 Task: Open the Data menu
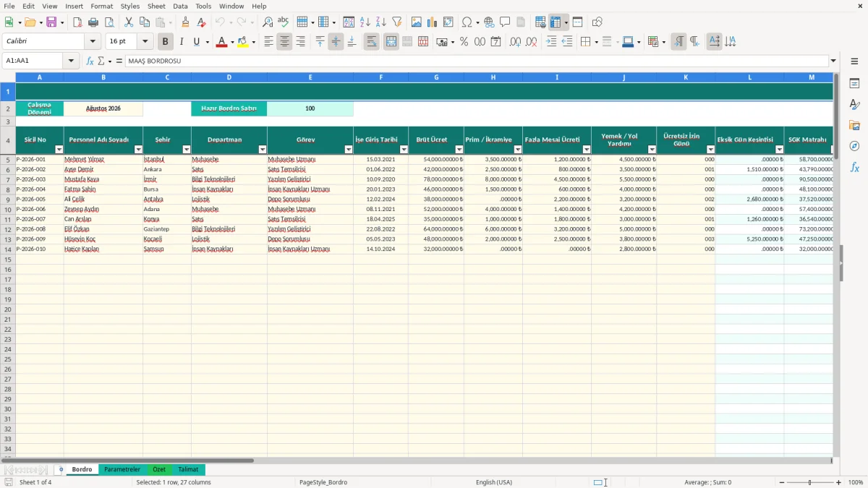point(180,6)
